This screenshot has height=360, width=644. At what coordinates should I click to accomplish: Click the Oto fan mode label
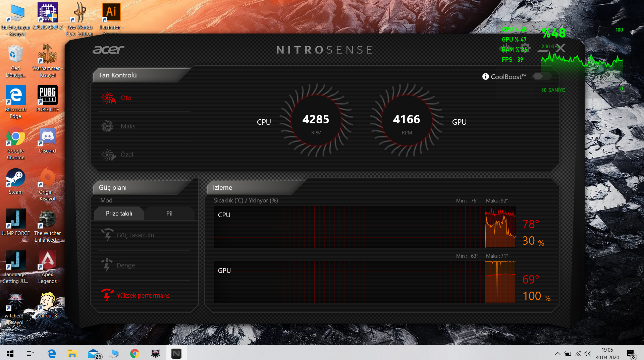coord(126,98)
